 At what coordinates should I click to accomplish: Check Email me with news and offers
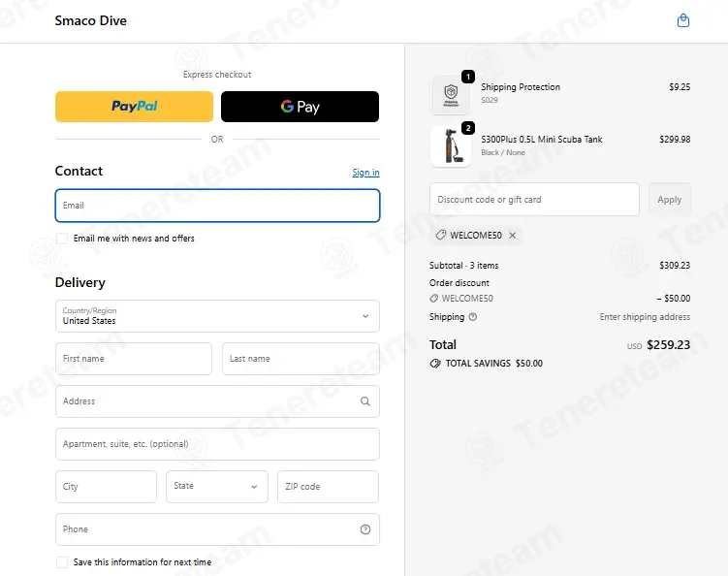coord(62,239)
